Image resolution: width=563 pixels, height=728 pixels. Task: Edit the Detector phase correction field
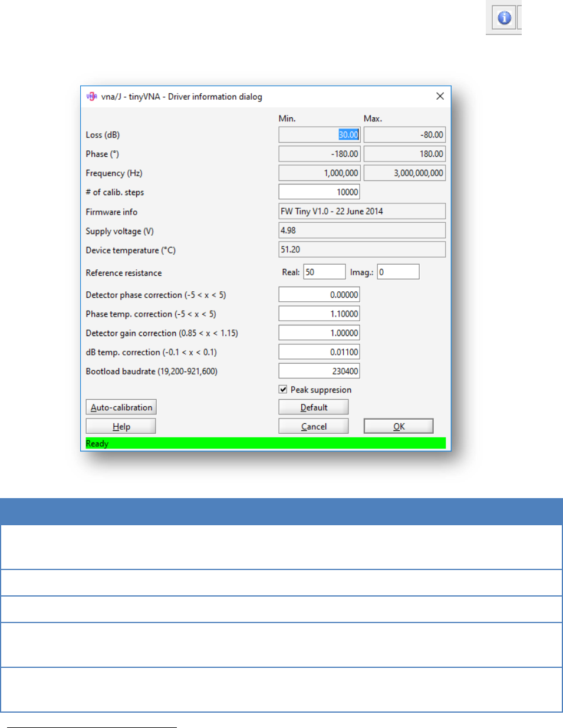[x=320, y=294]
